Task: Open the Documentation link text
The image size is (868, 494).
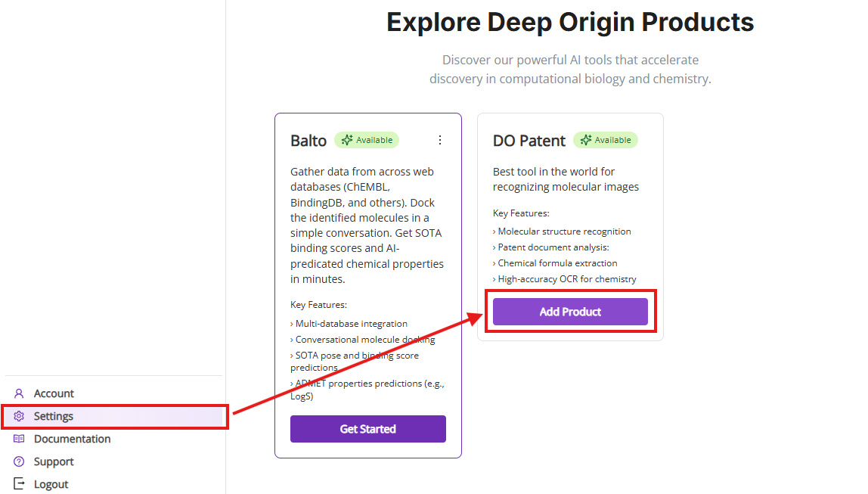Action: 72,439
